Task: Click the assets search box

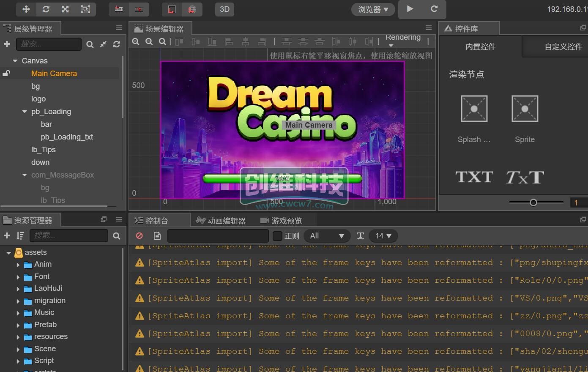Action: pos(68,235)
